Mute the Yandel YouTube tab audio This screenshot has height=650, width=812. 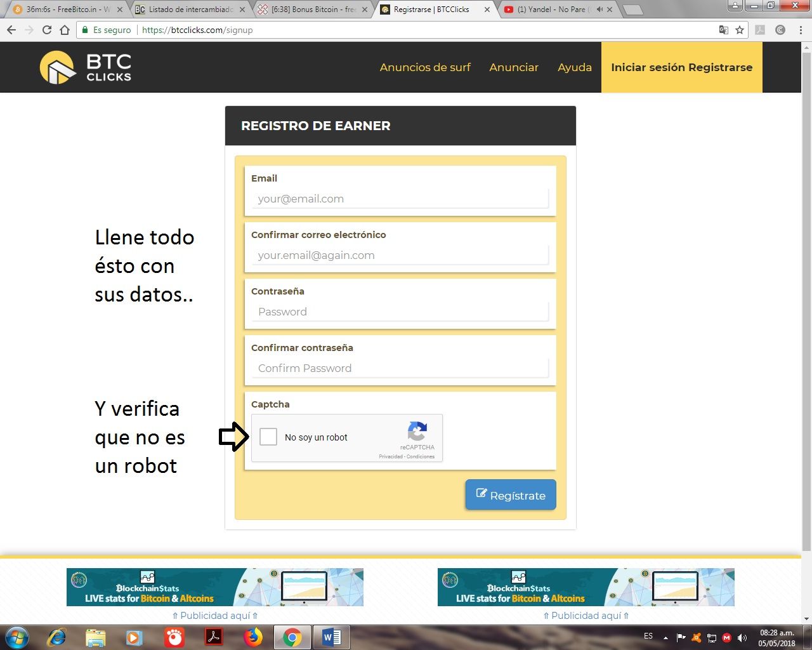[x=599, y=10]
